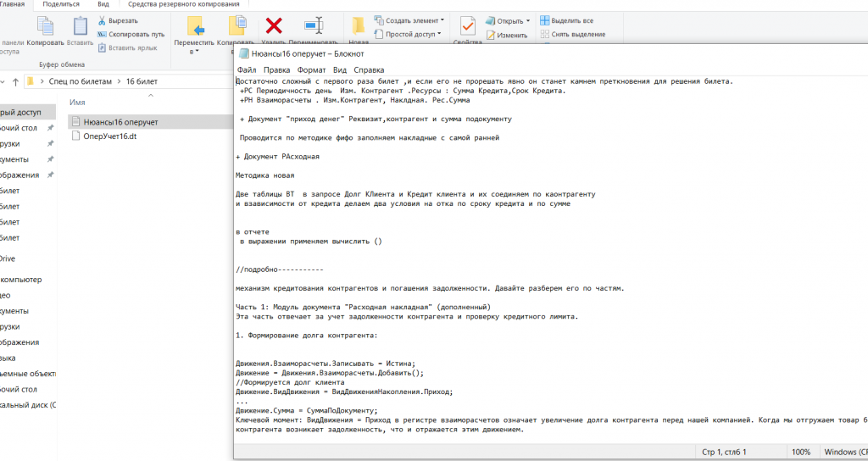This screenshot has height=461, width=868.
Task: Open the Easy access dropdown
Action: pyautogui.click(x=408, y=34)
